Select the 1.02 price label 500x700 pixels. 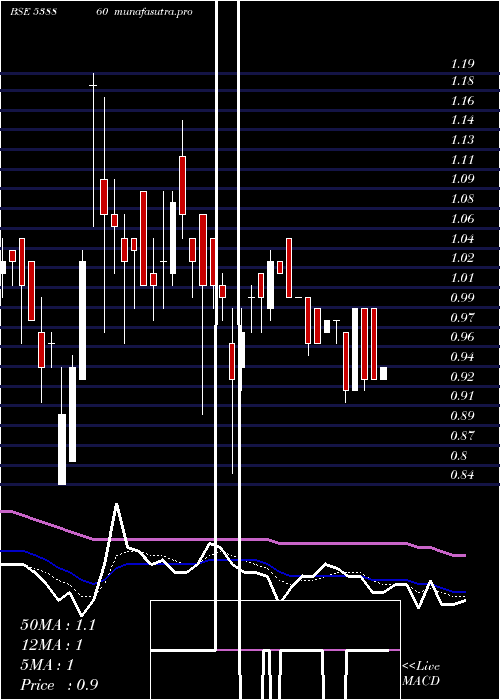click(462, 258)
